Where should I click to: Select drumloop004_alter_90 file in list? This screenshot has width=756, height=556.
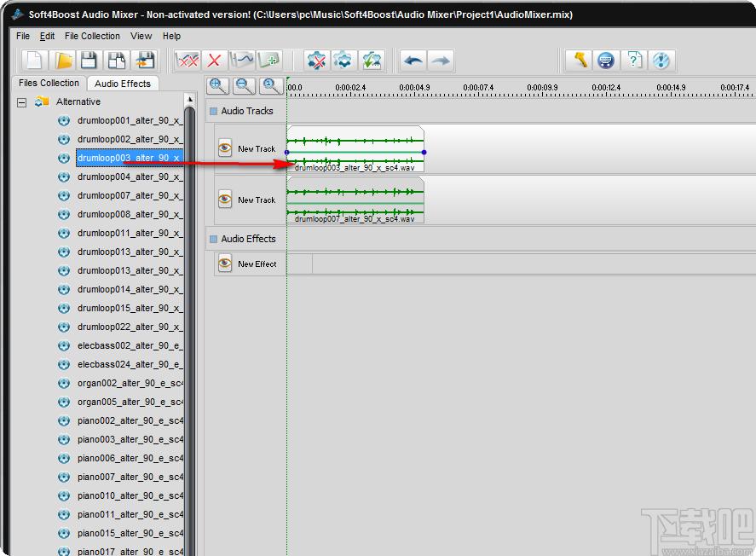tap(130, 177)
